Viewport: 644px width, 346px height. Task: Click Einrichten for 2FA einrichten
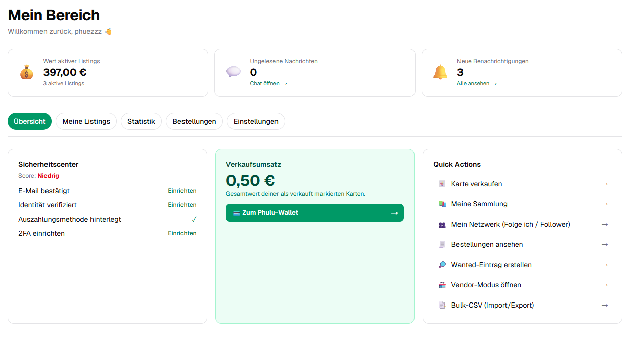(182, 233)
